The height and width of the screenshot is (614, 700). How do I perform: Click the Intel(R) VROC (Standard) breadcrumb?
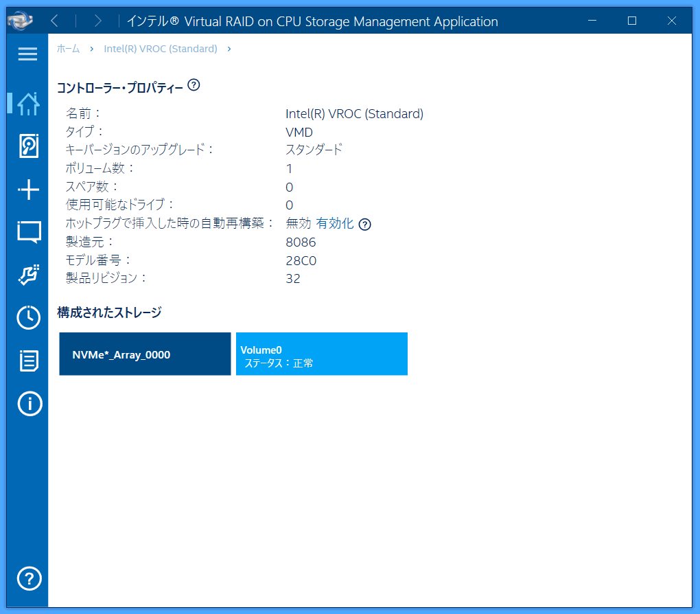[161, 49]
